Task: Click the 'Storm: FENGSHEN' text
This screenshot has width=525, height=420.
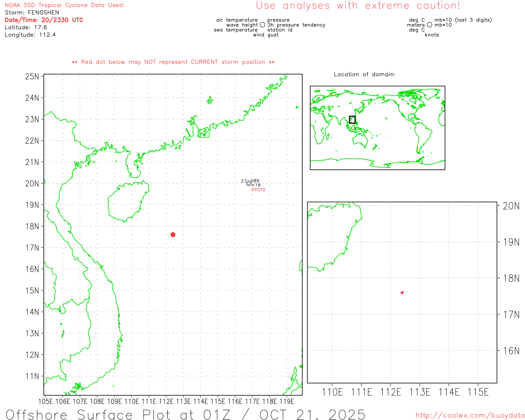Action: click(x=32, y=13)
